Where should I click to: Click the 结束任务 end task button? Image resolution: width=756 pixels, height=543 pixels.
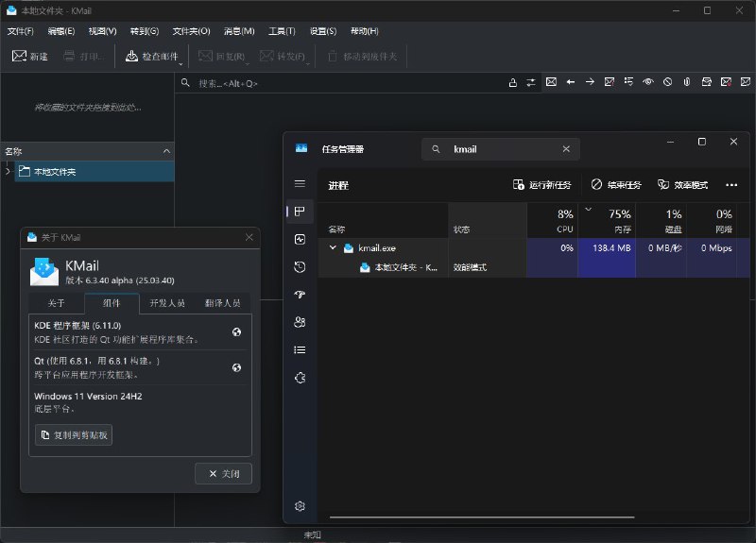(x=616, y=185)
